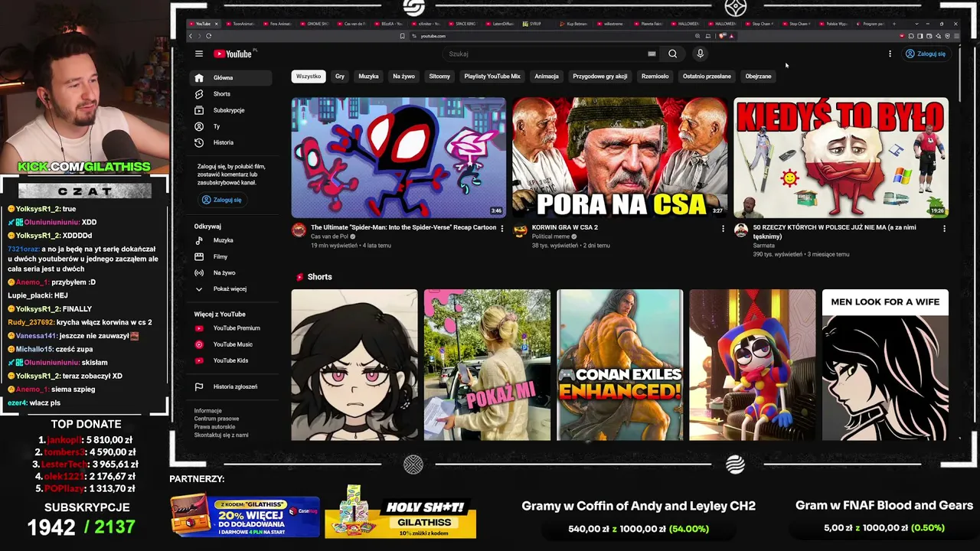Screen dimensions: 980x551
Task: Open the YouTube hamburger guide menu
Action: 199,54
